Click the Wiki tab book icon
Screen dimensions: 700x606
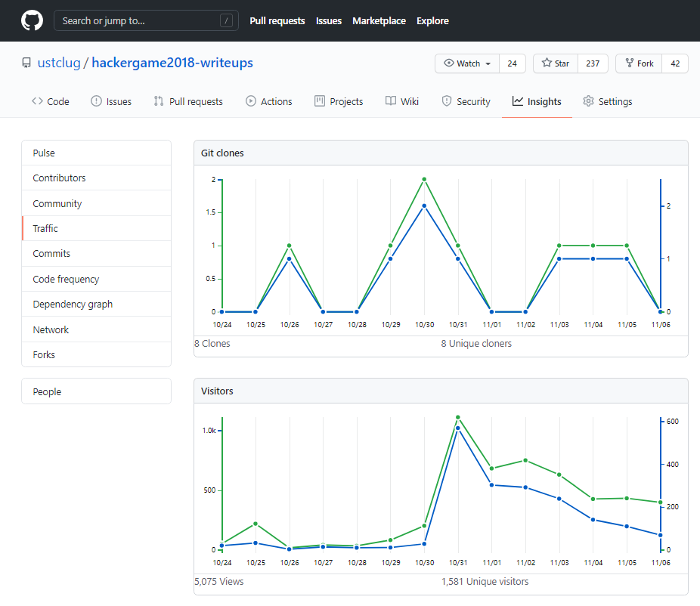(x=391, y=101)
